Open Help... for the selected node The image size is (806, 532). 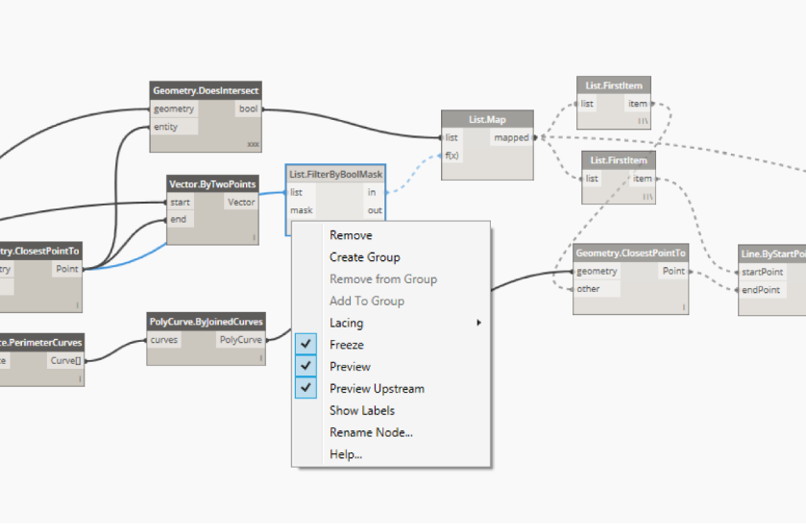[x=346, y=454]
